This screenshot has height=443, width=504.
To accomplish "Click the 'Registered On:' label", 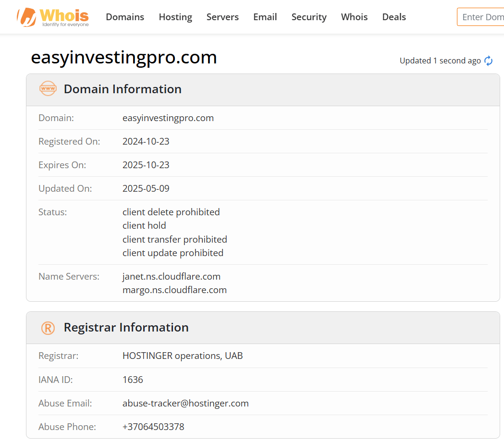I will 69,141.
